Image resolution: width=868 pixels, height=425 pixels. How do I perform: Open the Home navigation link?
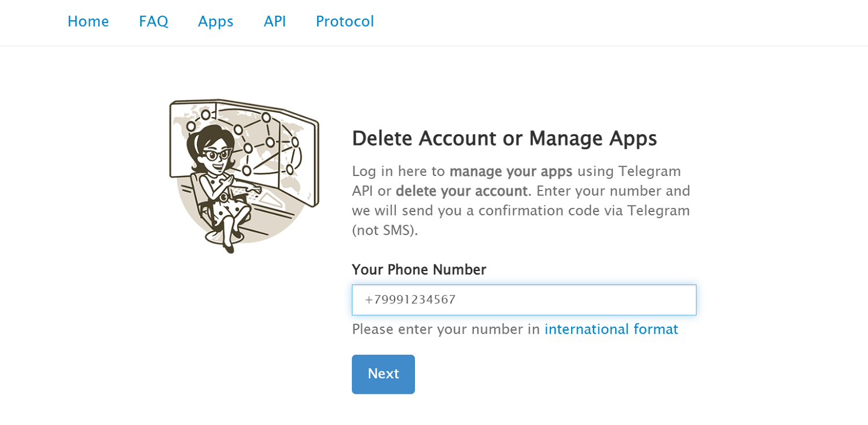click(x=88, y=21)
